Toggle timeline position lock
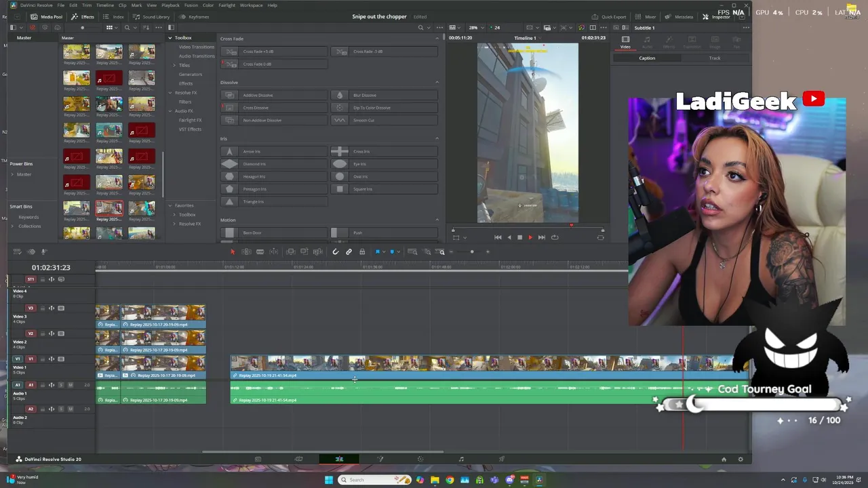The width and height of the screenshot is (868, 488). tap(362, 252)
